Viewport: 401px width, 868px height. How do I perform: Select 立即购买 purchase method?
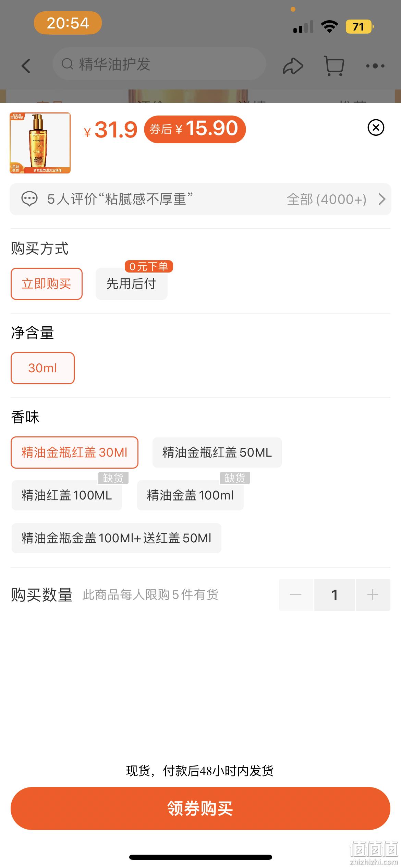coord(47,284)
